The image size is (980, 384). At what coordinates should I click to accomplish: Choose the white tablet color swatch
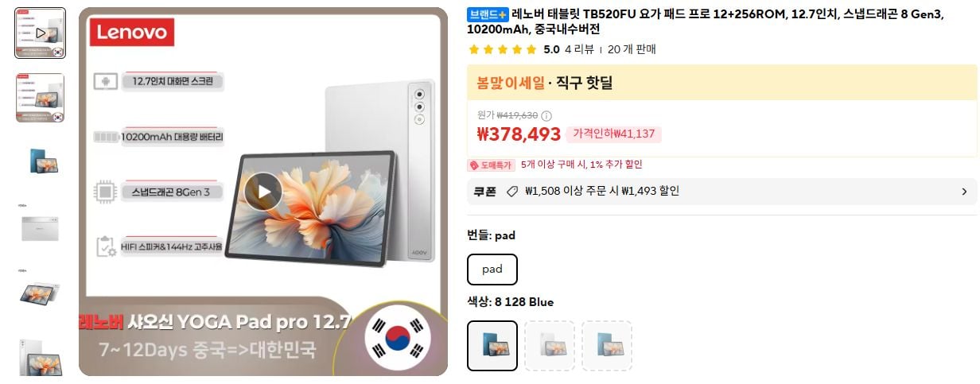(x=550, y=346)
